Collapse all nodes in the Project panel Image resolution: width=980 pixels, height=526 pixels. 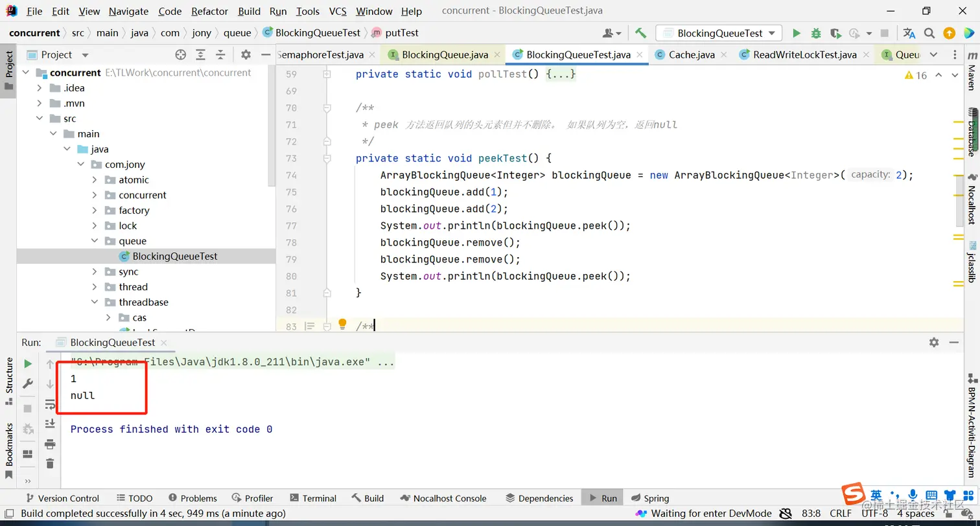(x=220, y=55)
